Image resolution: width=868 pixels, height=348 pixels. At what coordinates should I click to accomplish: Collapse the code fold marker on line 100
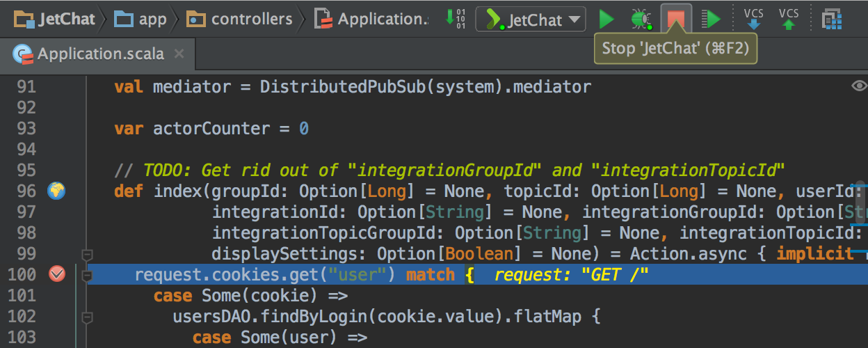87,276
